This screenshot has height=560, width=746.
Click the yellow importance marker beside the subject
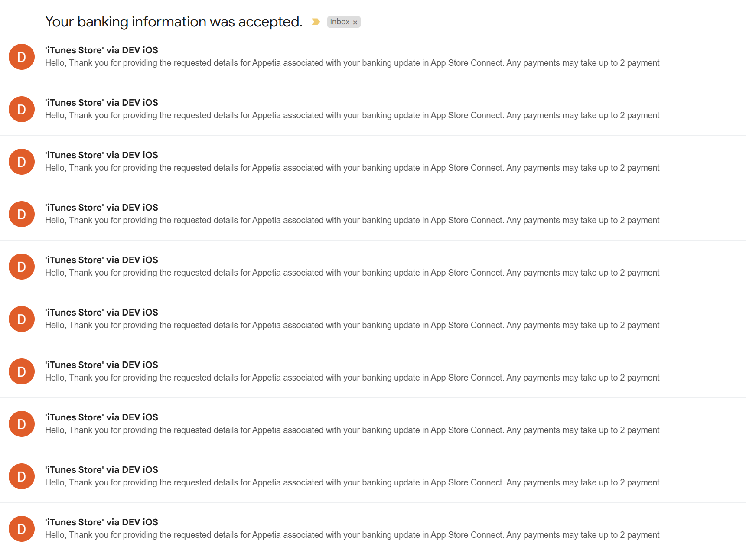click(x=316, y=22)
